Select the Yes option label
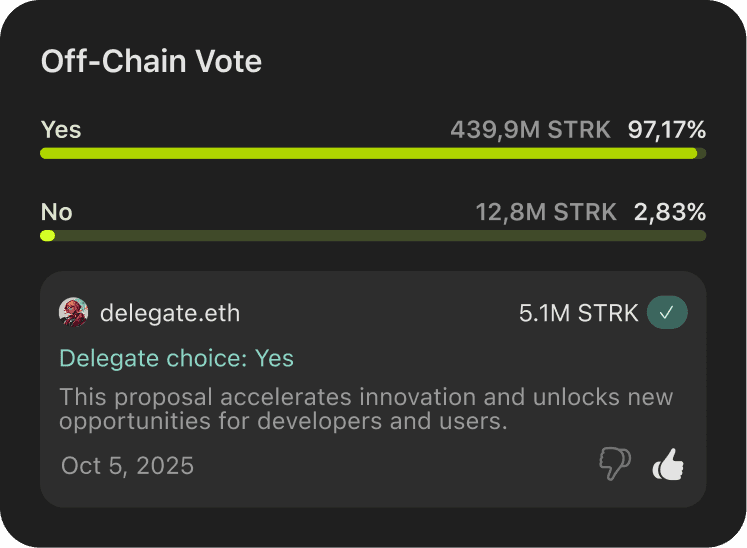The image size is (747, 548). [x=61, y=130]
